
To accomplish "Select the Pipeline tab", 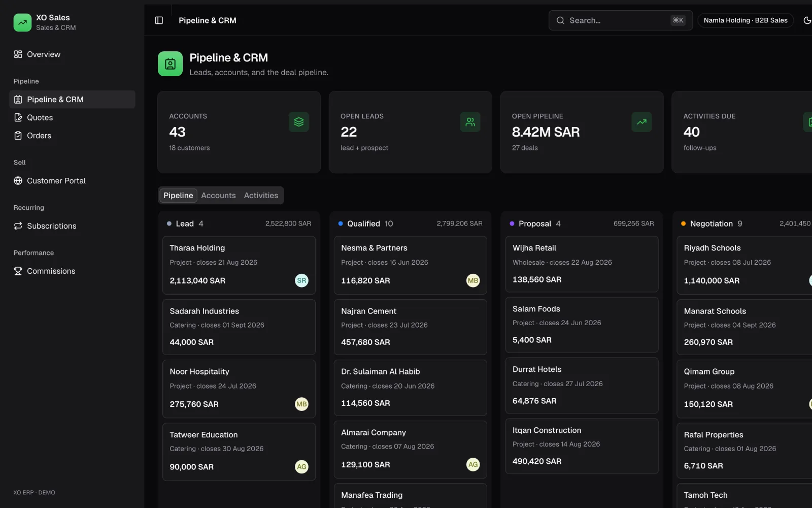I will (178, 196).
